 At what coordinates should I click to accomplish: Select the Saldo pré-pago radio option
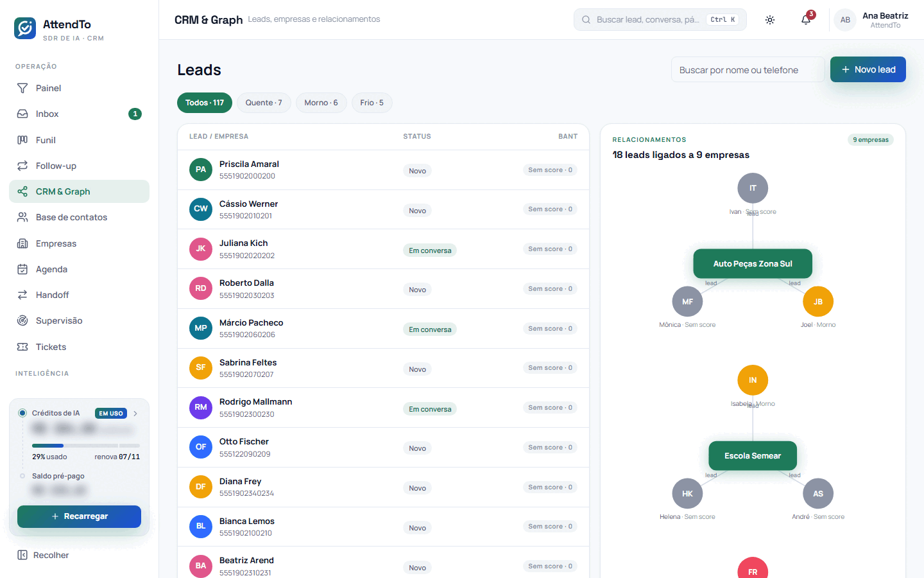click(22, 476)
